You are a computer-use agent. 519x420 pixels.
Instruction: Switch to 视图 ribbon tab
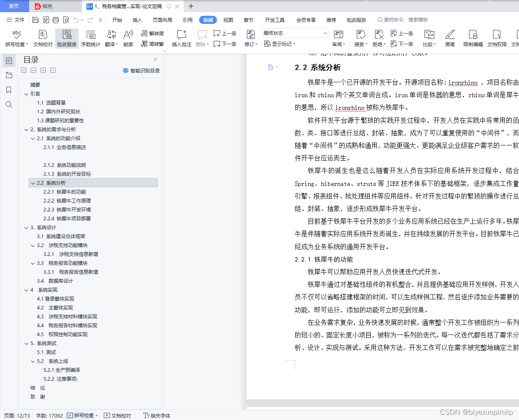click(228, 20)
